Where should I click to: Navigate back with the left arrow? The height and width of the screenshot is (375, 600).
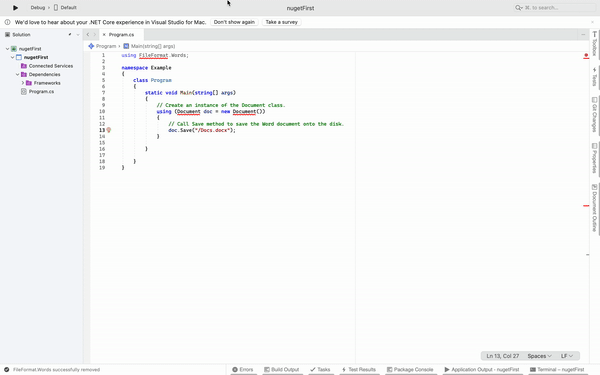88,34
